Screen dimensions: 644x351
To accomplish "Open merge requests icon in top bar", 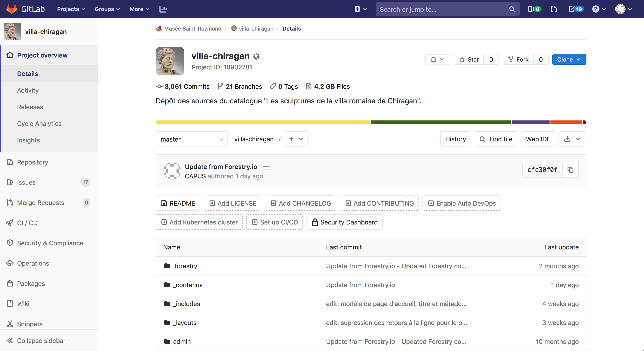I will 554,9.
